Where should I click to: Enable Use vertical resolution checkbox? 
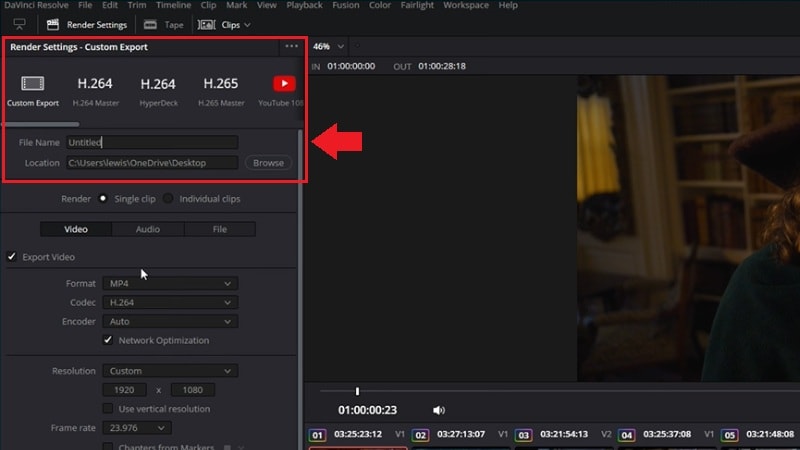point(108,409)
